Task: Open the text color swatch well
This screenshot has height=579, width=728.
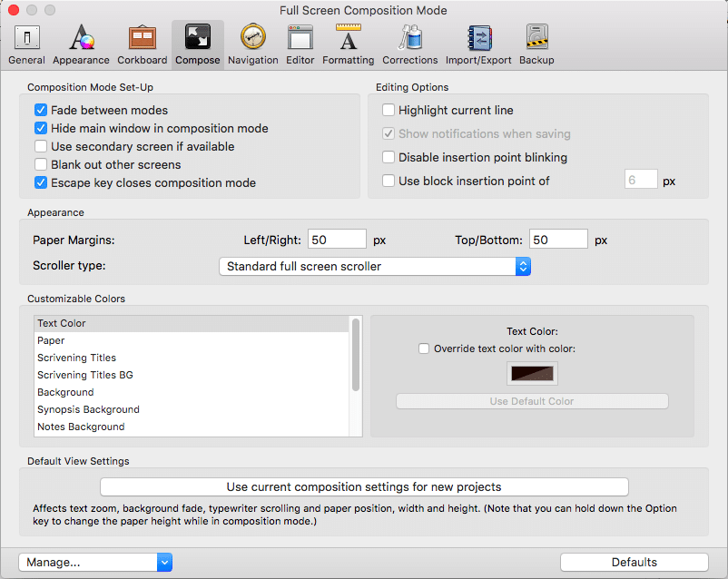Action: (x=532, y=373)
